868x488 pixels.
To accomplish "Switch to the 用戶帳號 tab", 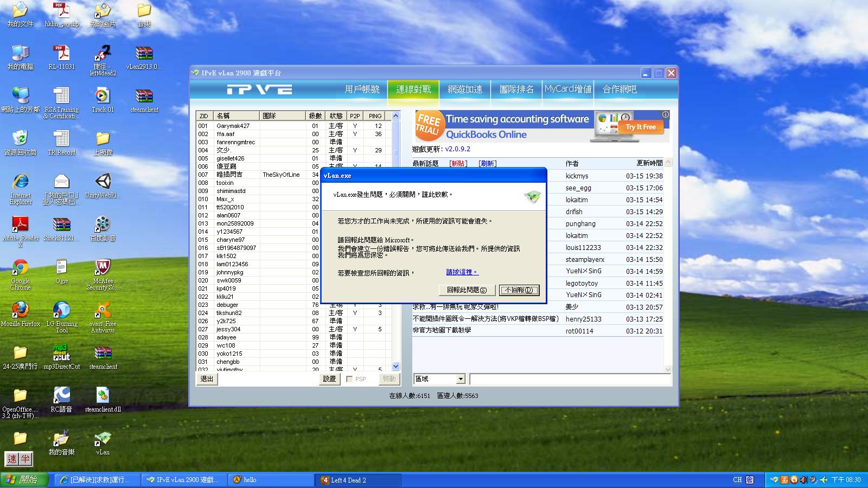I will [x=362, y=89].
